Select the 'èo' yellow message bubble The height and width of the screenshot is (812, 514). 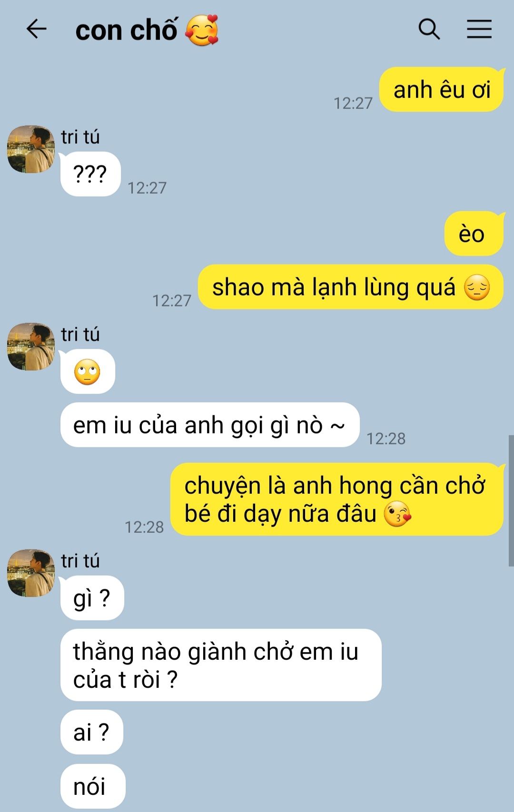coord(474,234)
